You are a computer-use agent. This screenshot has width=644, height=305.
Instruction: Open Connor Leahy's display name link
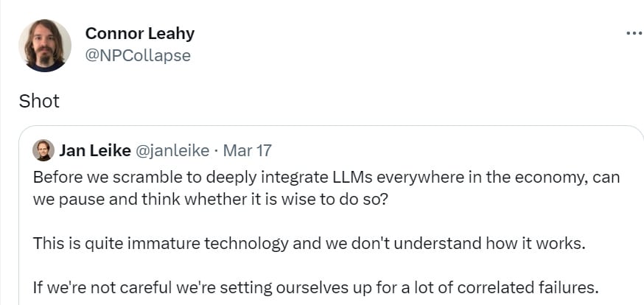tap(140, 33)
